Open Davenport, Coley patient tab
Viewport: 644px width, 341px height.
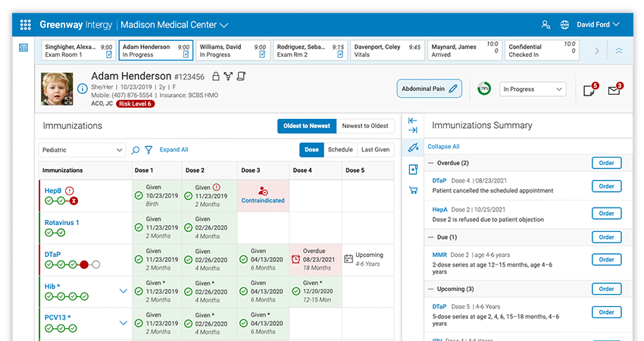pyautogui.click(x=386, y=51)
